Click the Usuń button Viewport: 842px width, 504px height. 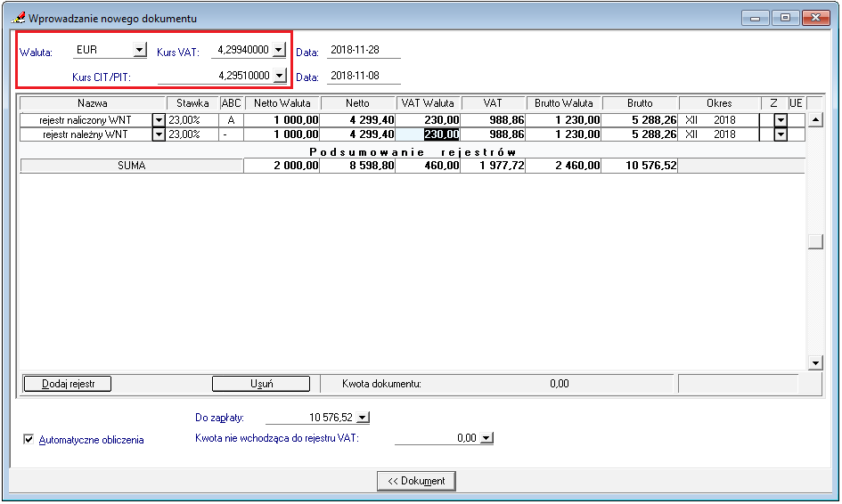tap(261, 384)
